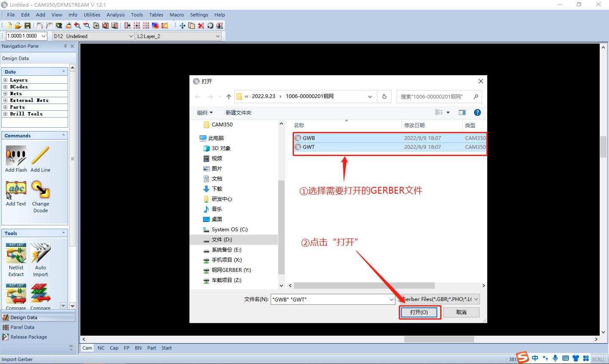Switch to the NC tab
Viewport: 609px width, 364px height.
point(101,348)
